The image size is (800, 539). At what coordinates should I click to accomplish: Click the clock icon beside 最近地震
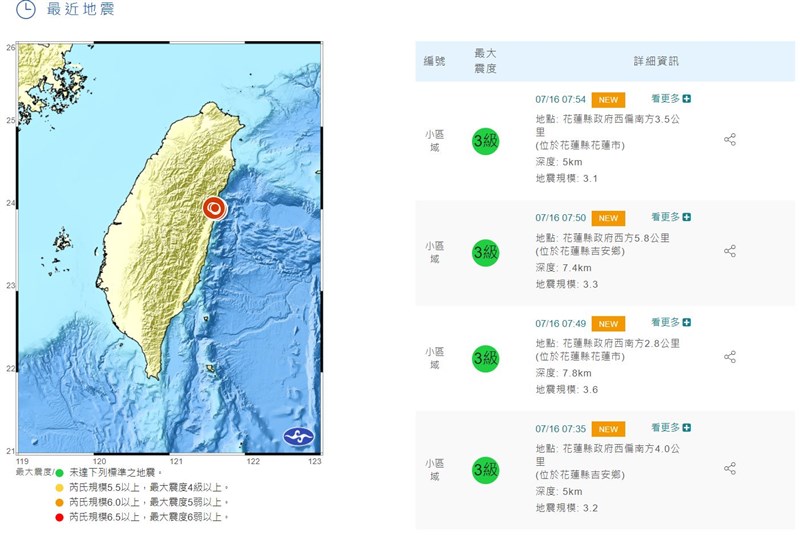tap(26, 10)
